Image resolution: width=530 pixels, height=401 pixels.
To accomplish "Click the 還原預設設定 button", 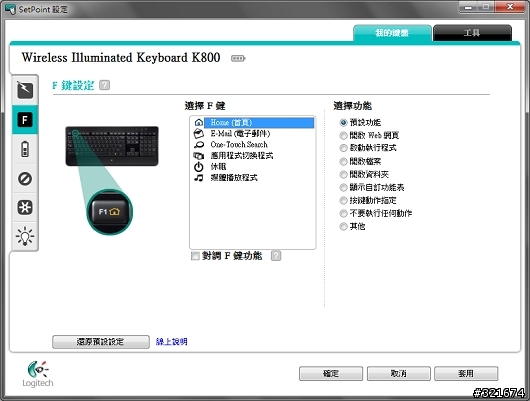I will (101, 342).
